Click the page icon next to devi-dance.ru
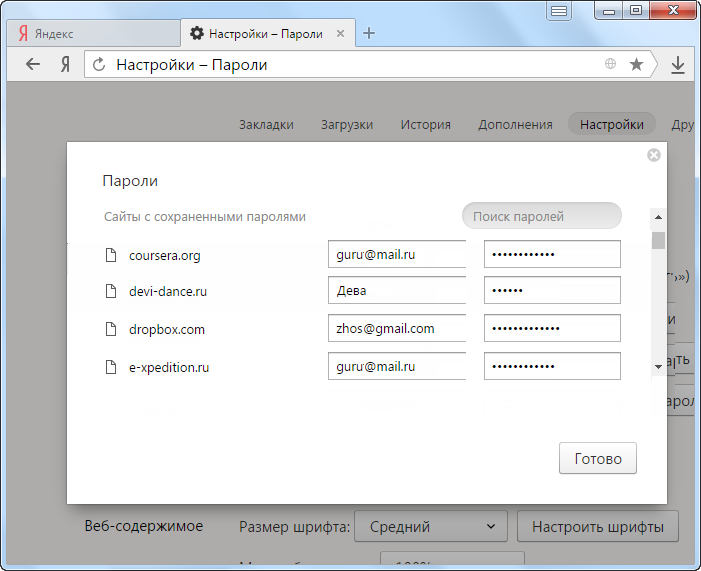 pos(110,291)
